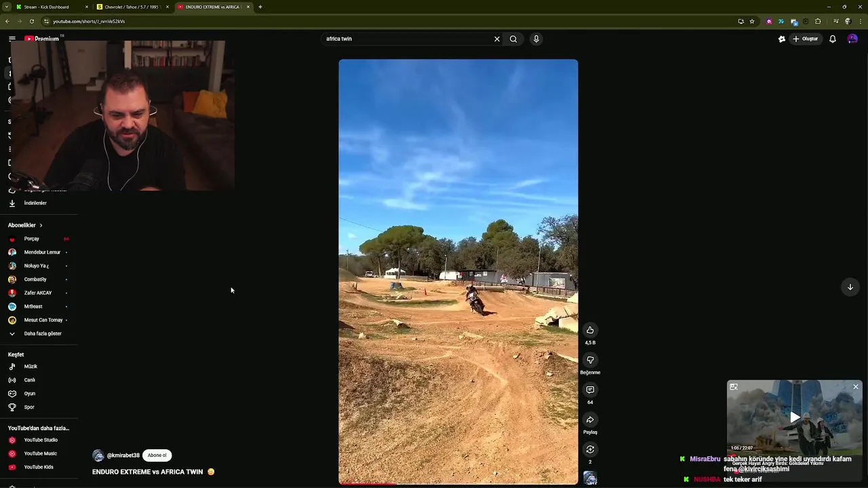The height and width of the screenshot is (488, 868).
Task: Open the browser extensions puzzle icon
Action: tap(818, 21)
